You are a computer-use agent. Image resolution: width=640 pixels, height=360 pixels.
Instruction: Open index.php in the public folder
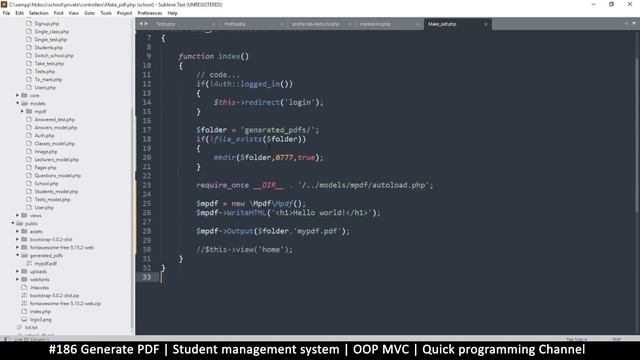(40, 311)
